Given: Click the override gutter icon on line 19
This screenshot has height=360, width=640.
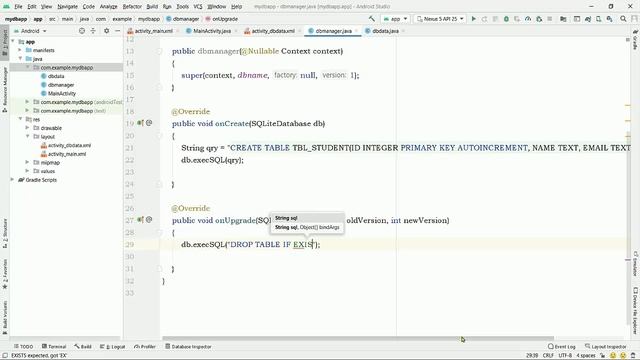Looking at the screenshot, I should 140,123.
